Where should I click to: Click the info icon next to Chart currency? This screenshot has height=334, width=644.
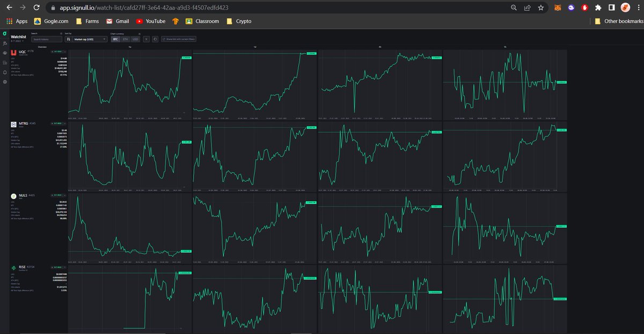point(139,33)
